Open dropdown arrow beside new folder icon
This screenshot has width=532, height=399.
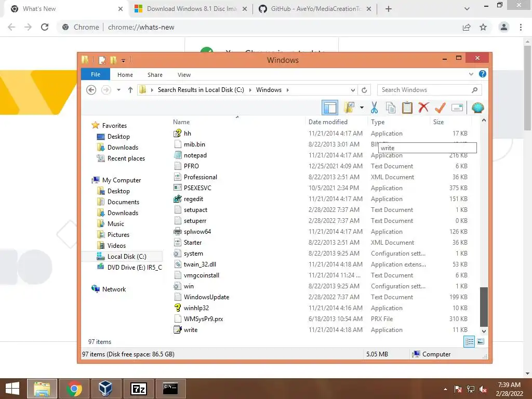point(362,108)
